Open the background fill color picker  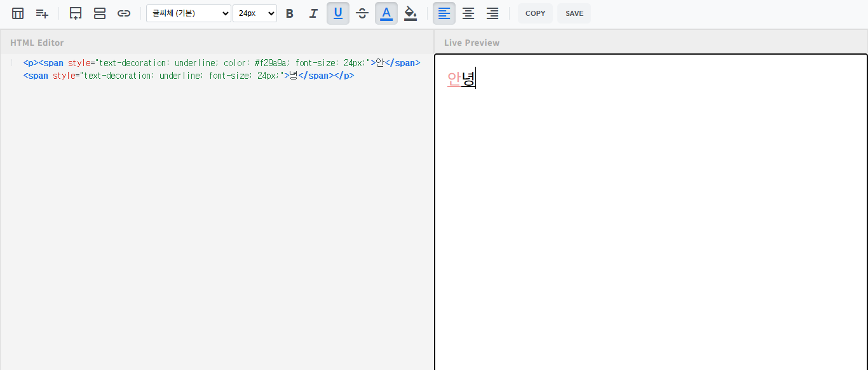click(410, 13)
